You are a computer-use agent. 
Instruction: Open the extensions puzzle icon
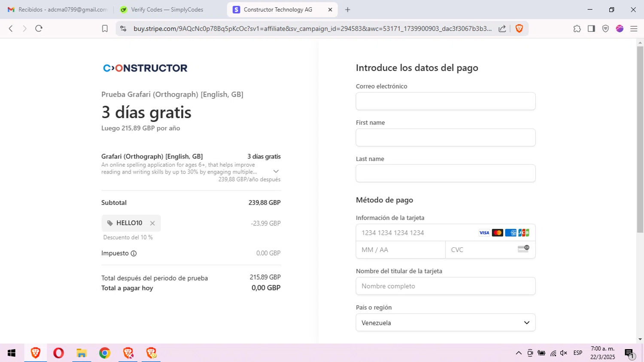(577, 29)
